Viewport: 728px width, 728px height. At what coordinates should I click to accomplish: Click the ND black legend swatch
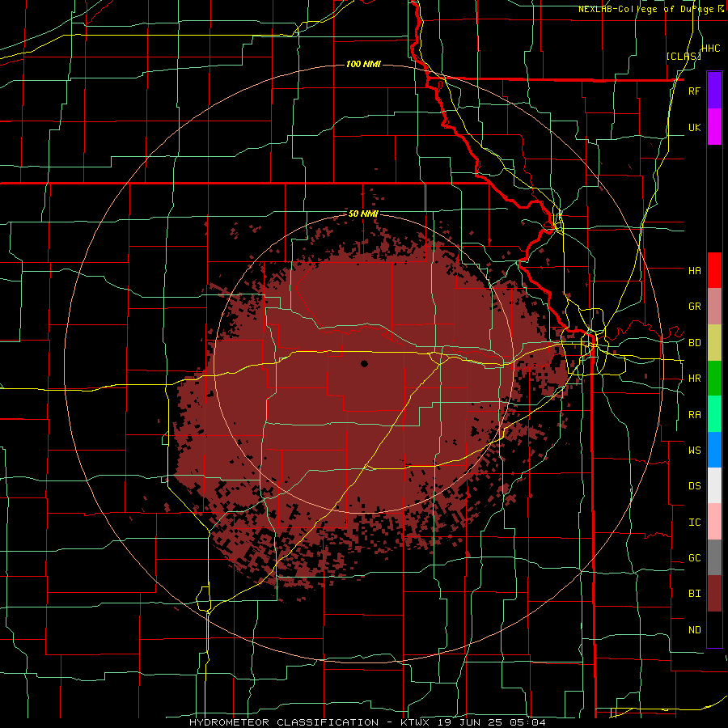(x=714, y=629)
